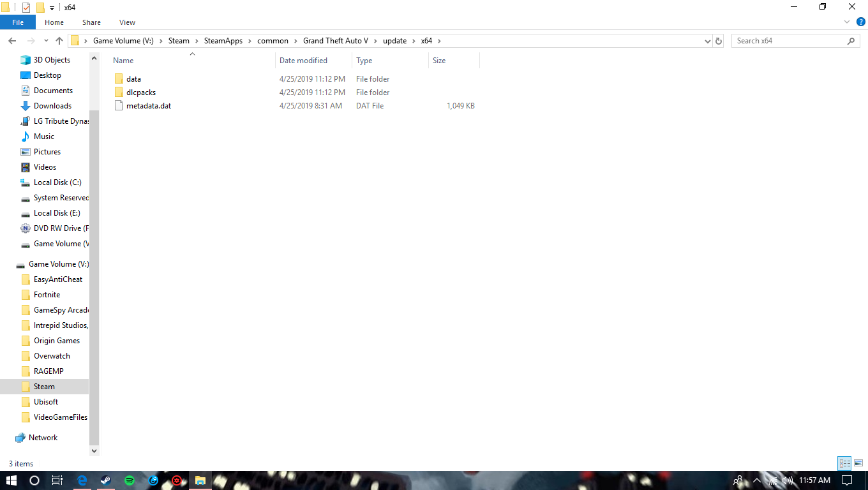Switch to details view using bottom-right toggle

pyautogui.click(x=844, y=463)
